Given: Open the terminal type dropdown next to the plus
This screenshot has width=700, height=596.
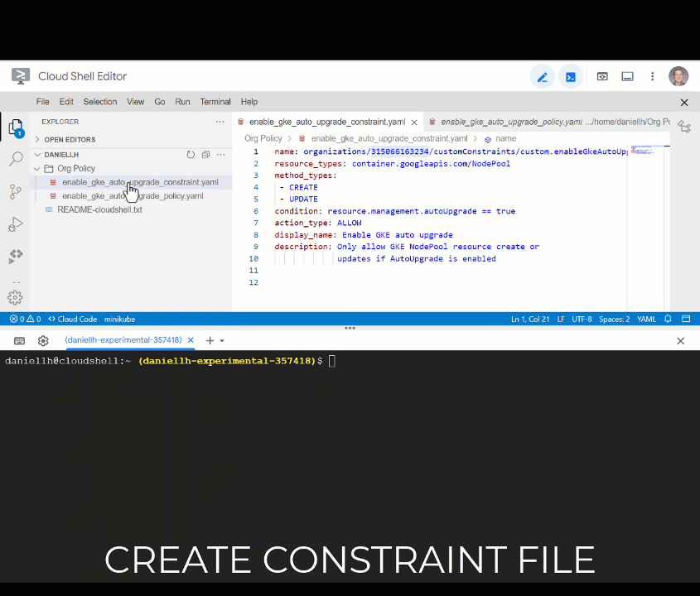Looking at the screenshot, I should point(222,340).
